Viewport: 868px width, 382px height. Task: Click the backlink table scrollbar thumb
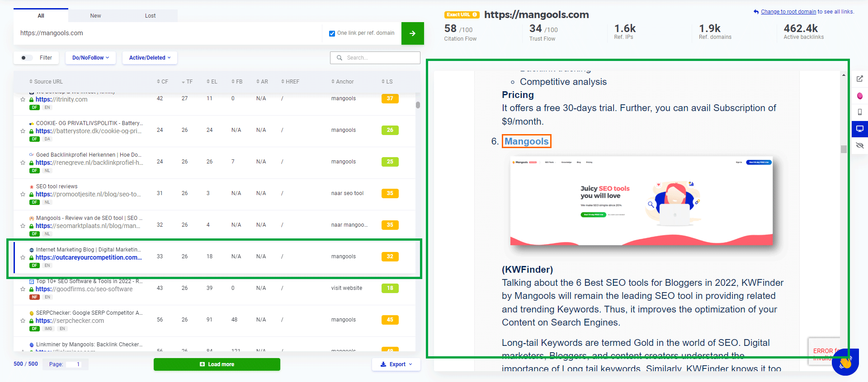tap(418, 105)
